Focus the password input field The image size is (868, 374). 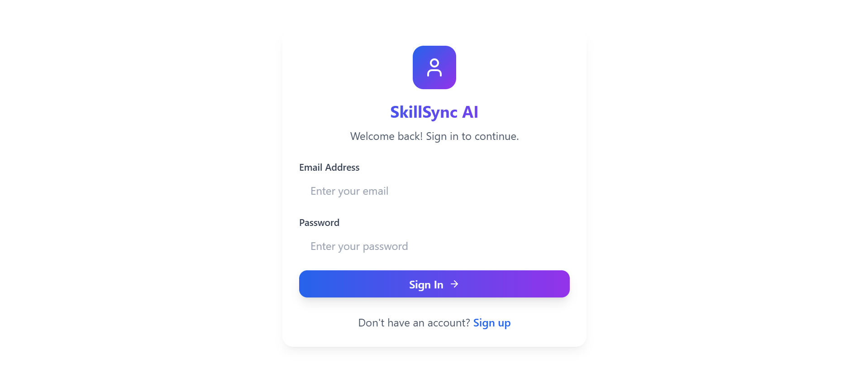(434, 246)
